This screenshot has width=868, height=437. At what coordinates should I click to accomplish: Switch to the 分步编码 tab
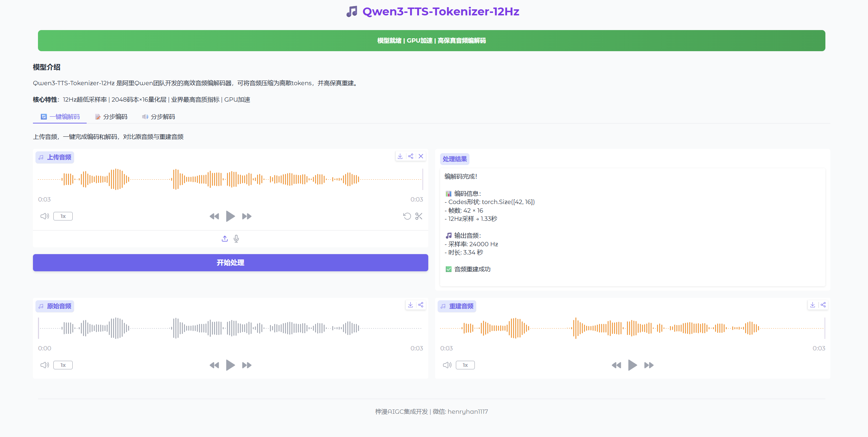click(111, 117)
